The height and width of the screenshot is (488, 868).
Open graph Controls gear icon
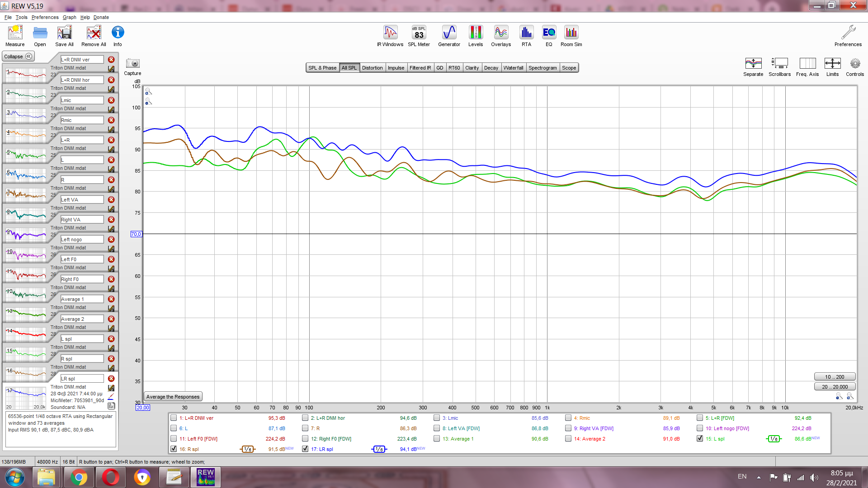point(855,67)
